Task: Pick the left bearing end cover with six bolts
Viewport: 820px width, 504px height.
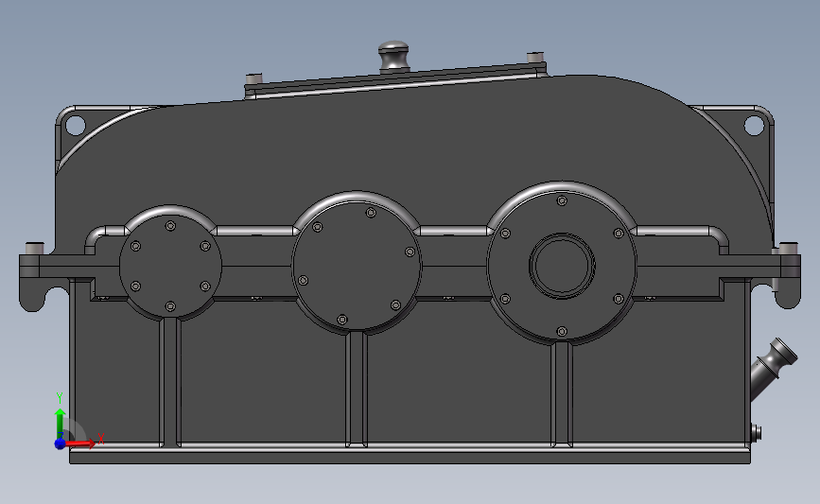Action: tap(170, 266)
